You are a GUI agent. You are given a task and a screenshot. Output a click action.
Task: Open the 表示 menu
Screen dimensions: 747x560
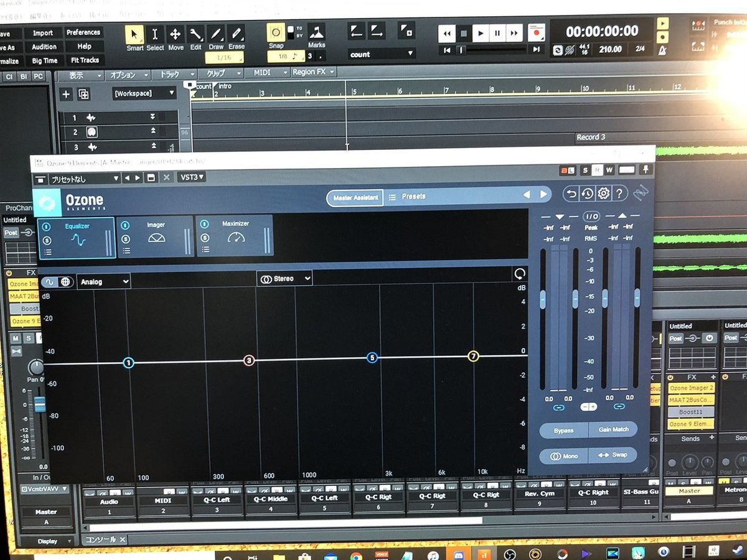(x=80, y=75)
